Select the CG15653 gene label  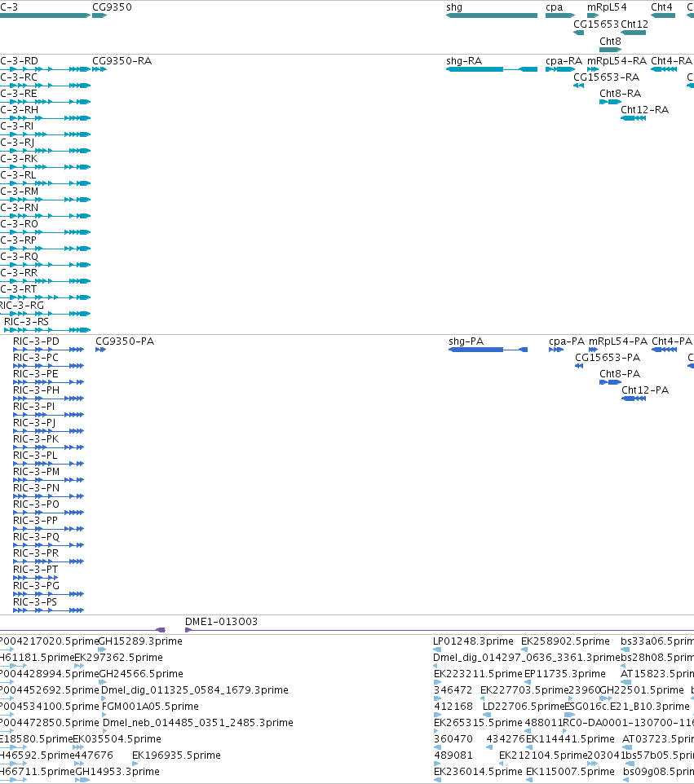tap(596, 24)
